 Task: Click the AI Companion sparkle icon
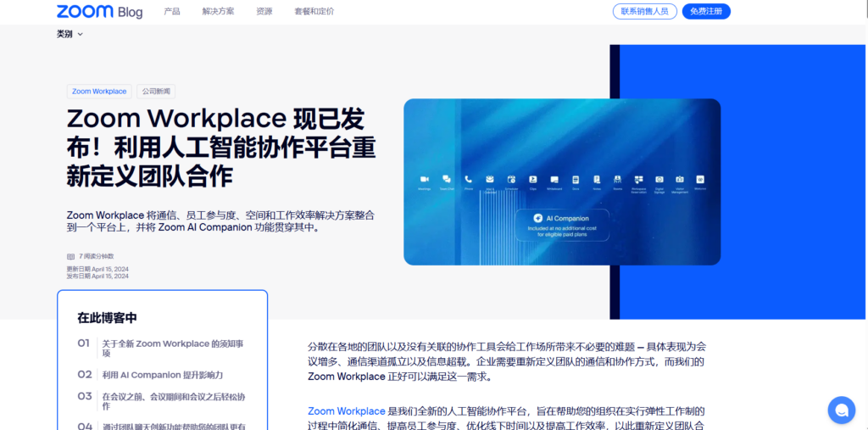coord(537,218)
